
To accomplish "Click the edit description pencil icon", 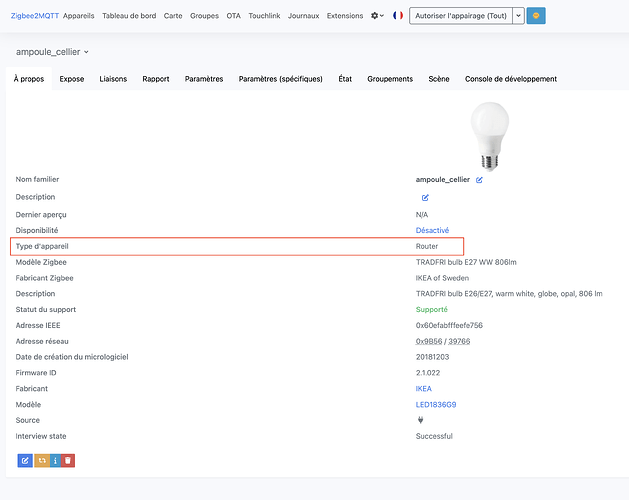I will (x=425, y=197).
